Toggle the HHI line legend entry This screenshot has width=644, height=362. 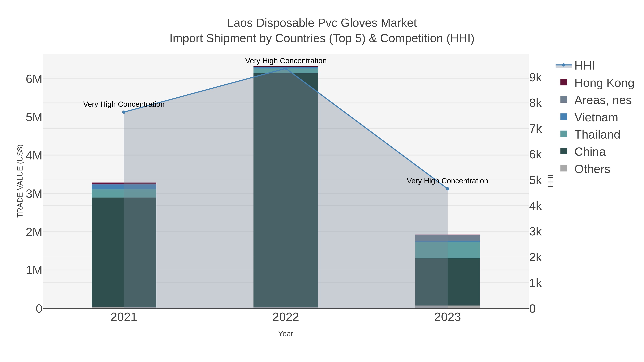575,66
